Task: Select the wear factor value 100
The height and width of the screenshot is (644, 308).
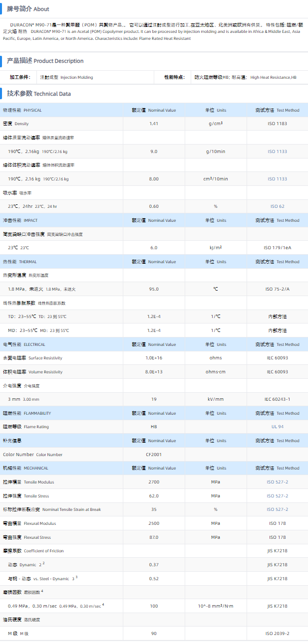Action: tap(154, 606)
